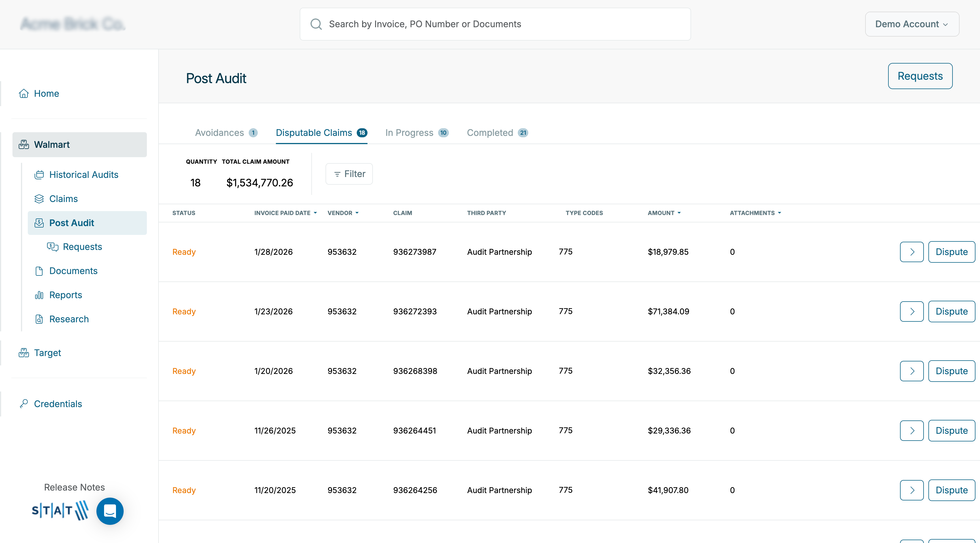Viewport: 980px width, 543px height.
Task: Open the Documents section
Action: 74,271
